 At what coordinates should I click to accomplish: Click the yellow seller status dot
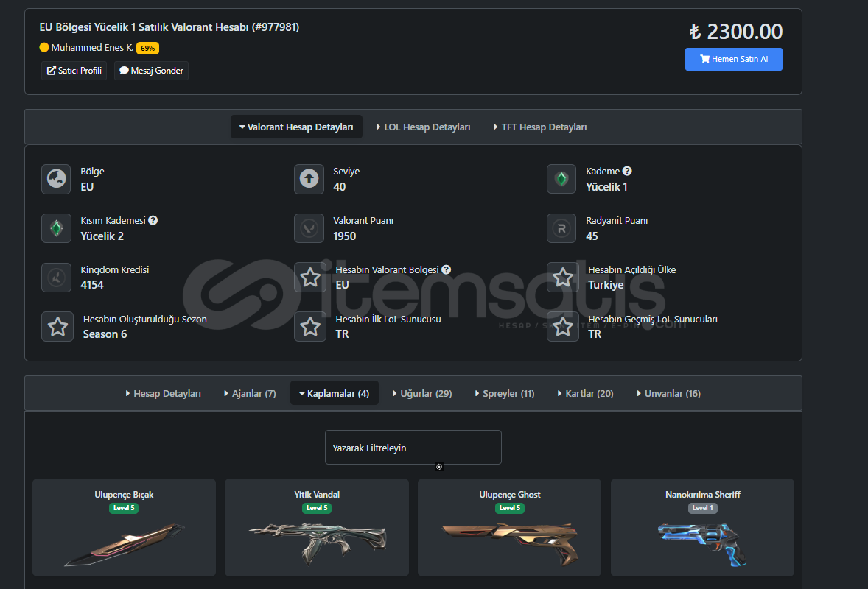(43, 47)
